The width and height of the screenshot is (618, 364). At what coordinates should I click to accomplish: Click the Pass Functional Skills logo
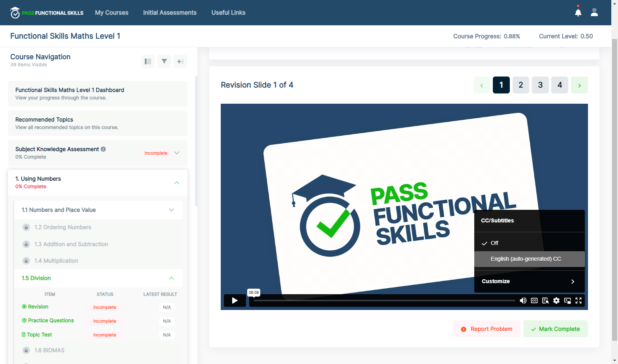[x=47, y=13]
